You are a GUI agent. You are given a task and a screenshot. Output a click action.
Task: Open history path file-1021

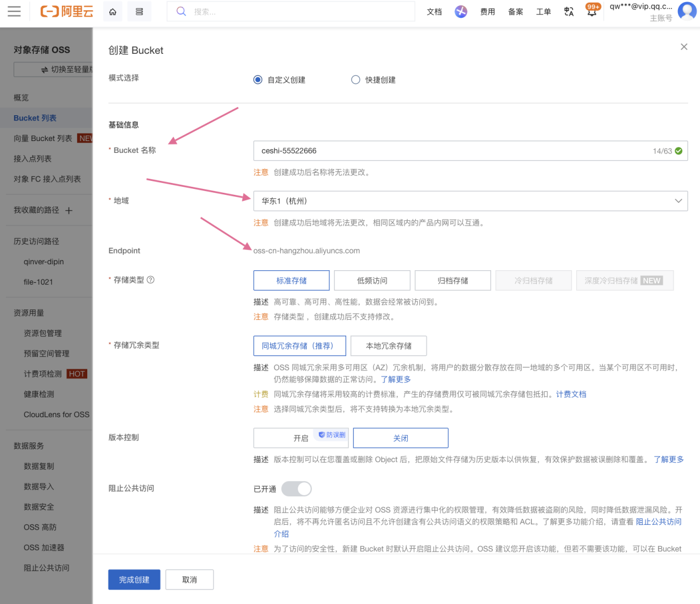38,282
